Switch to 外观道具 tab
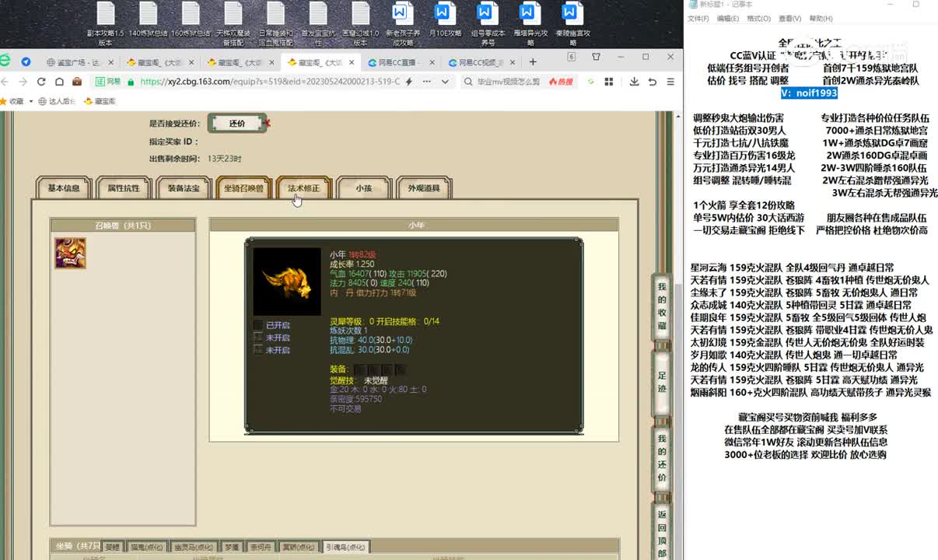 coord(423,188)
